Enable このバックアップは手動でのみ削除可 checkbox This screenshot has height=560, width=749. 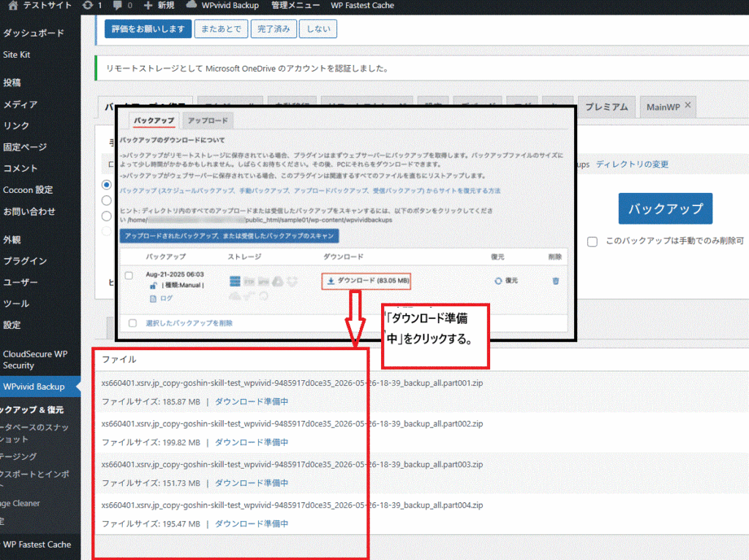(x=592, y=241)
